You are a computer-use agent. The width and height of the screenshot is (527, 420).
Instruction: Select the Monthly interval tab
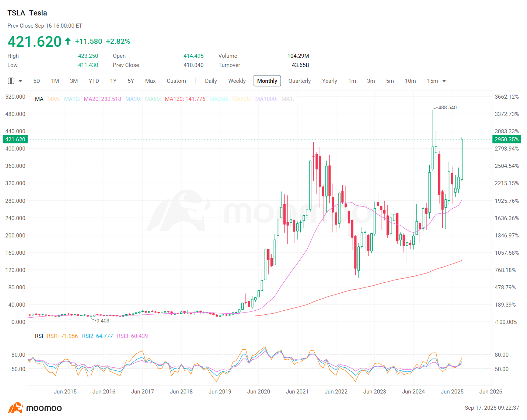pos(267,81)
